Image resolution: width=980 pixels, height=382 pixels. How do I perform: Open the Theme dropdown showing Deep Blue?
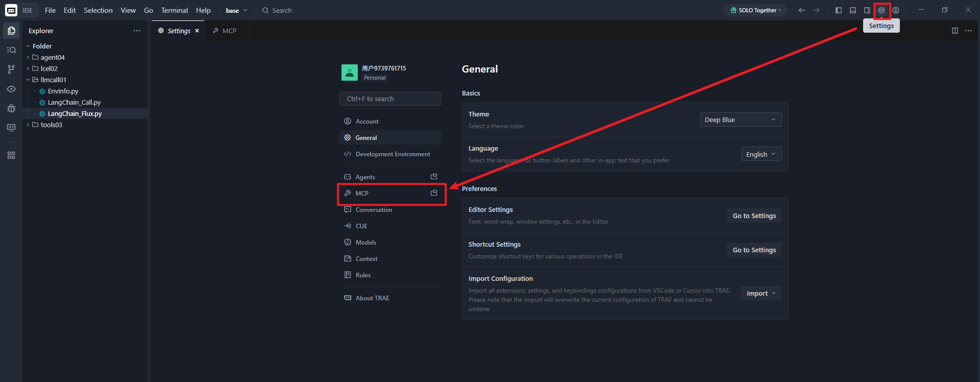coord(740,120)
